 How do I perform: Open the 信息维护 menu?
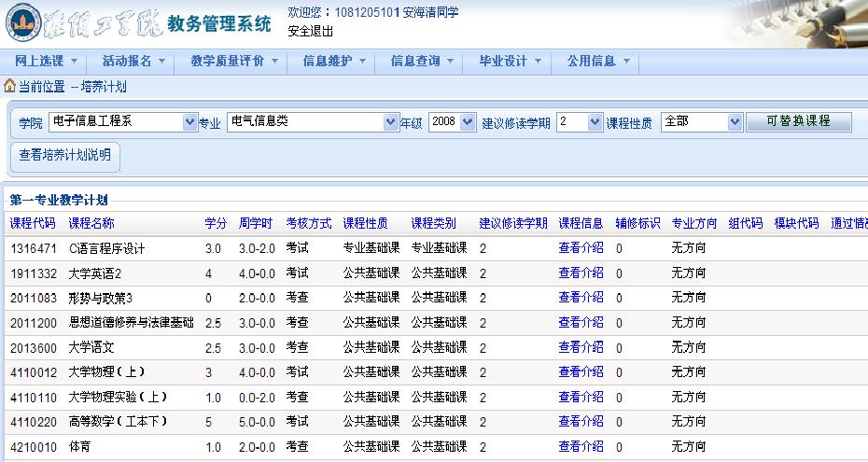(x=334, y=61)
